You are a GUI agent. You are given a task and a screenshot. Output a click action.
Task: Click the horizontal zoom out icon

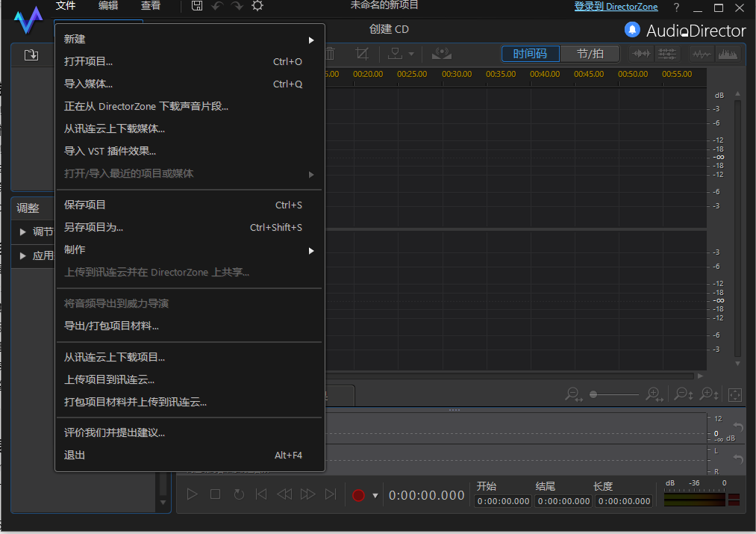[x=573, y=394]
